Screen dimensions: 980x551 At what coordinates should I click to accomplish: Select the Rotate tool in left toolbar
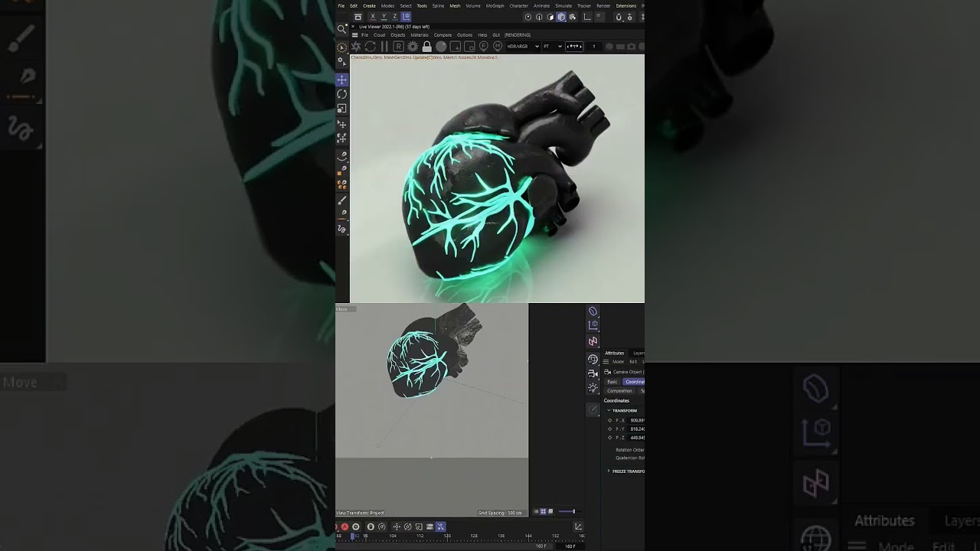(341, 94)
